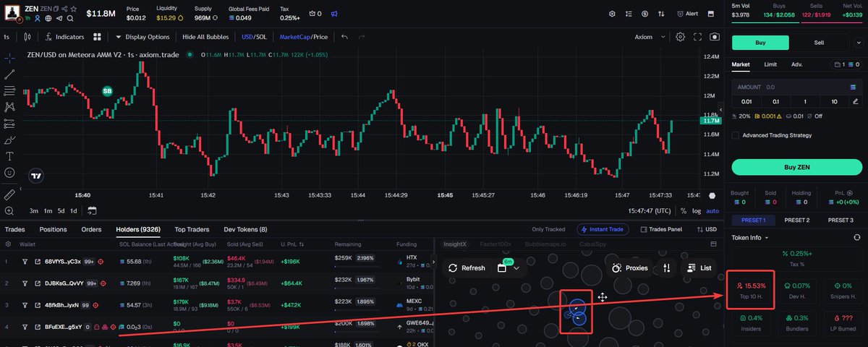Open the page settings gear in header
Screen dimensions: 868x347
point(611,14)
